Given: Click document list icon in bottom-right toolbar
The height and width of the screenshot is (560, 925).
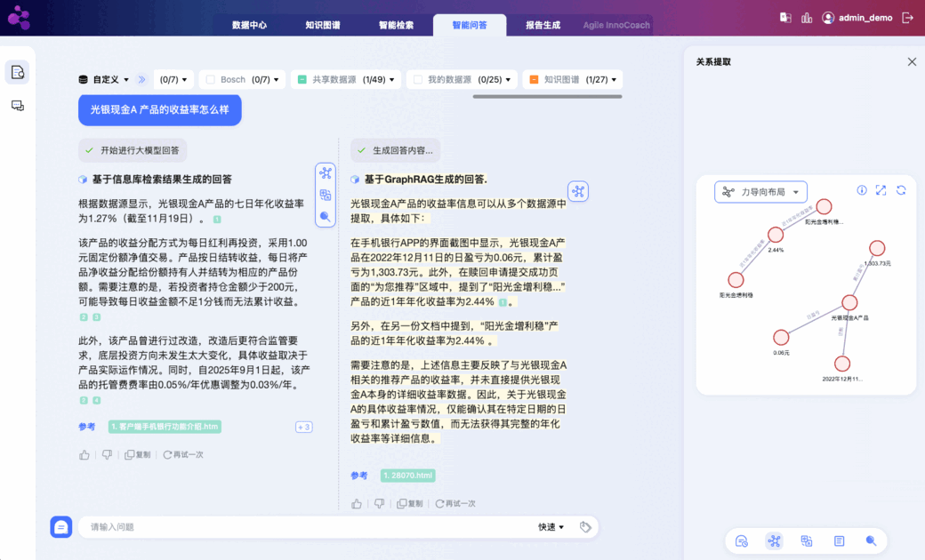Looking at the screenshot, I should pos(839,541).
